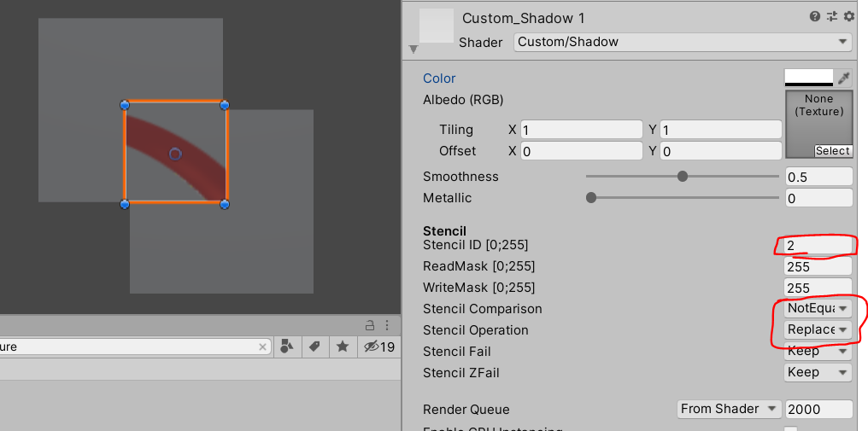The height and width of the screenshot is (431, 868).
Task: Open the material settings gear menu
Action: pos(849,16)
